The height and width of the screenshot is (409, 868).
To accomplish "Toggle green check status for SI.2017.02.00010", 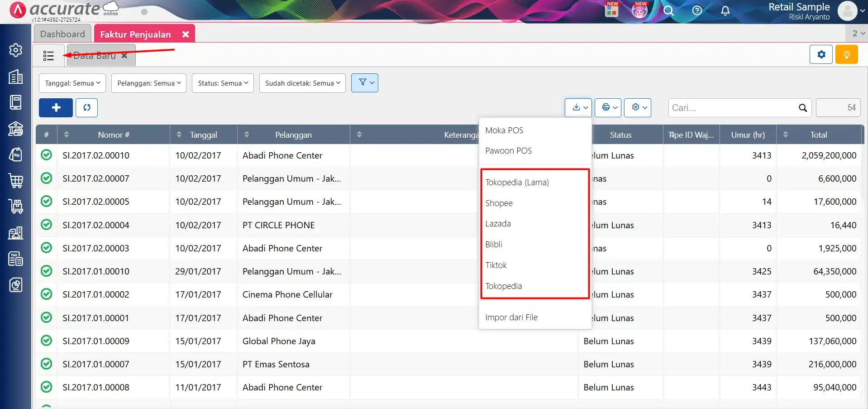I will click(x=46, y=155).
